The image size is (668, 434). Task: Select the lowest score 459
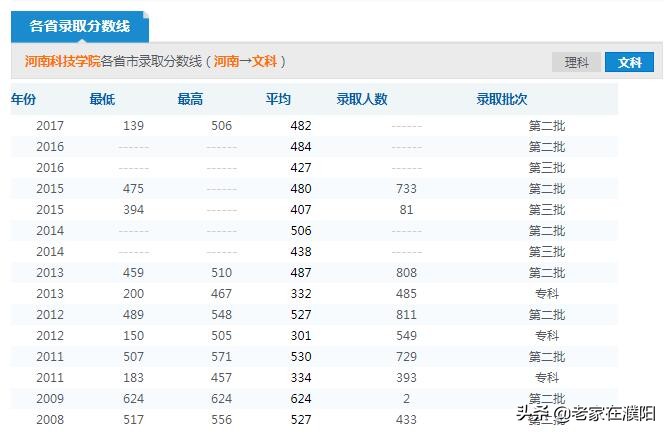coord(133,273)
